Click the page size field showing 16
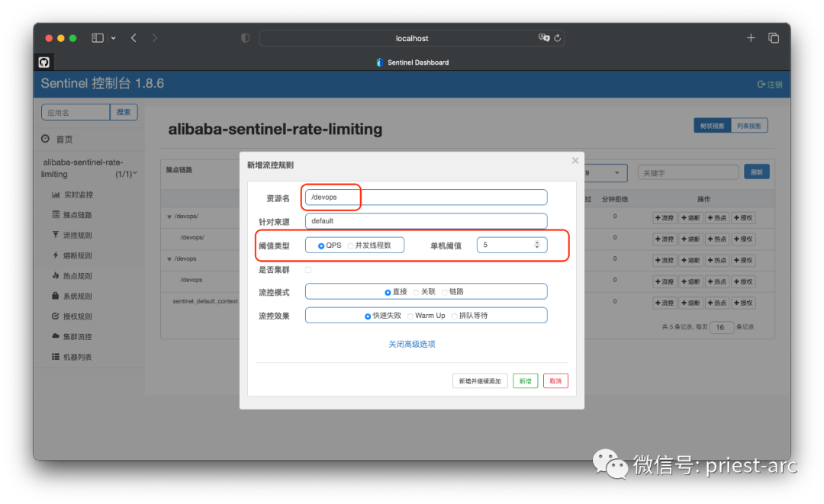The width and height of the screenshot is (824, 504). (x=721, y=327)
